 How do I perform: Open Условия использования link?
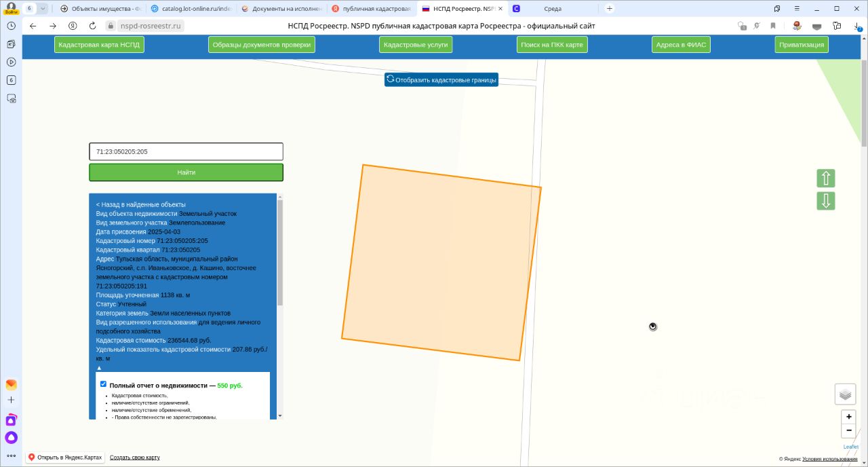pyautogui.click(x=829, y=459)
